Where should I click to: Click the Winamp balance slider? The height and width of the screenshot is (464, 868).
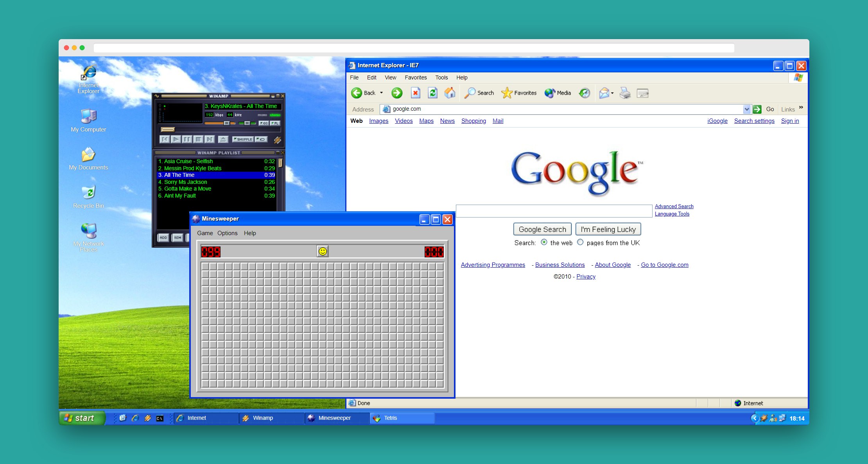click(x=247, y=123)
